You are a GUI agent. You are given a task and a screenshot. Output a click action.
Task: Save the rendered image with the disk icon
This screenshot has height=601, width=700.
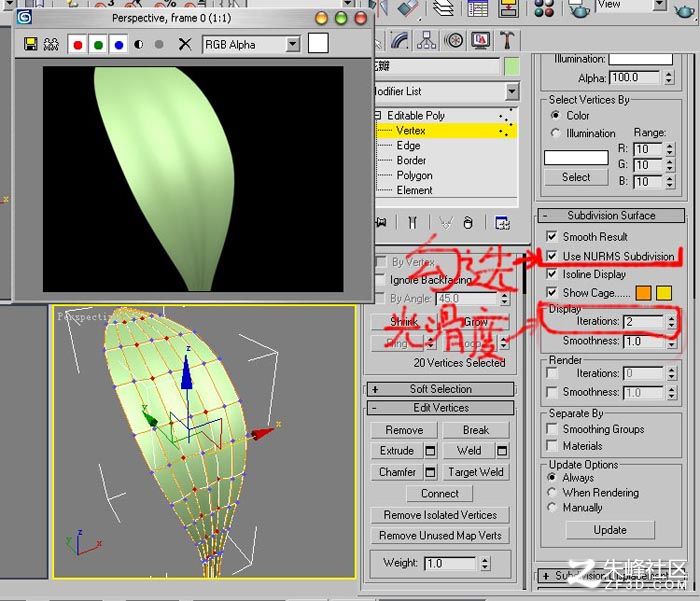(x=30, y=44)
